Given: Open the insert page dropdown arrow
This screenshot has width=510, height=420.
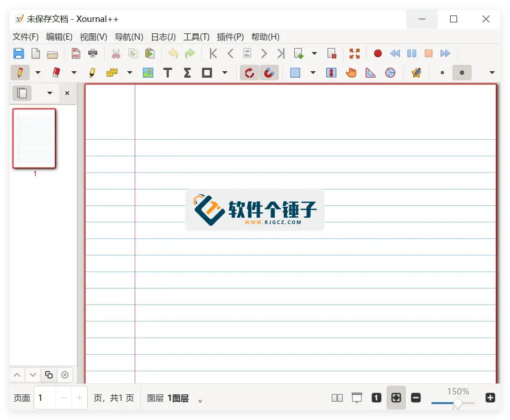Looking at the screenshot, I should 314,53.
